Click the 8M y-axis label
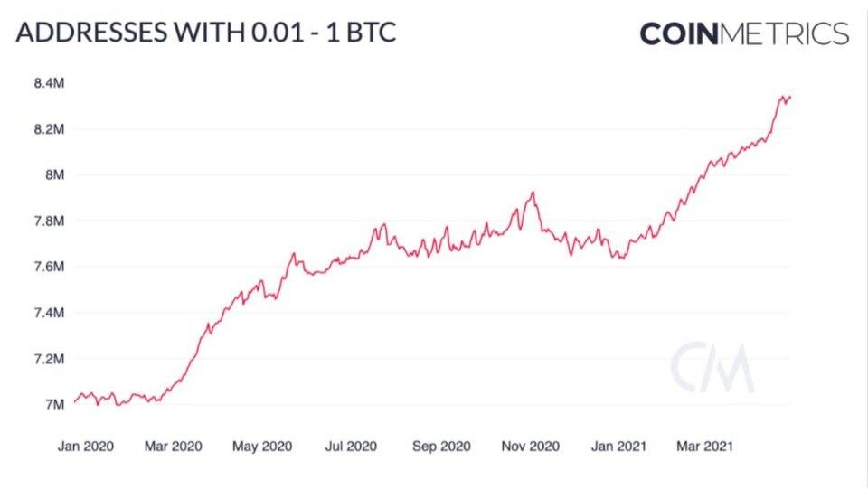The image size is (868, 499). (x=54, y=174)
